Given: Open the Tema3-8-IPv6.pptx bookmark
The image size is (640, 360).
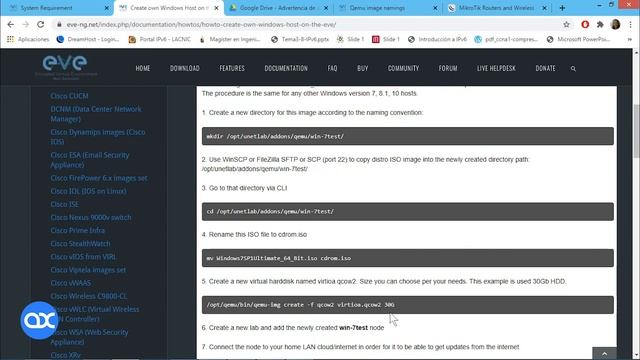Looking at the screenshot, I should click(300, 39).
